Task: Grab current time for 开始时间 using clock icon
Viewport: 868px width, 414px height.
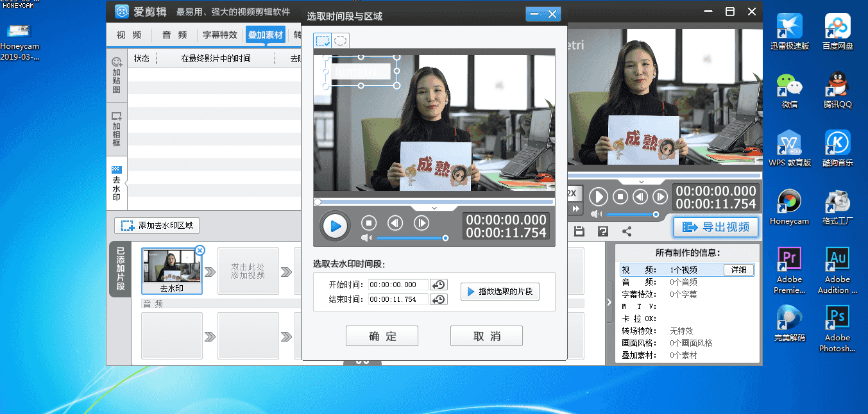Action: tap(439, 285)
